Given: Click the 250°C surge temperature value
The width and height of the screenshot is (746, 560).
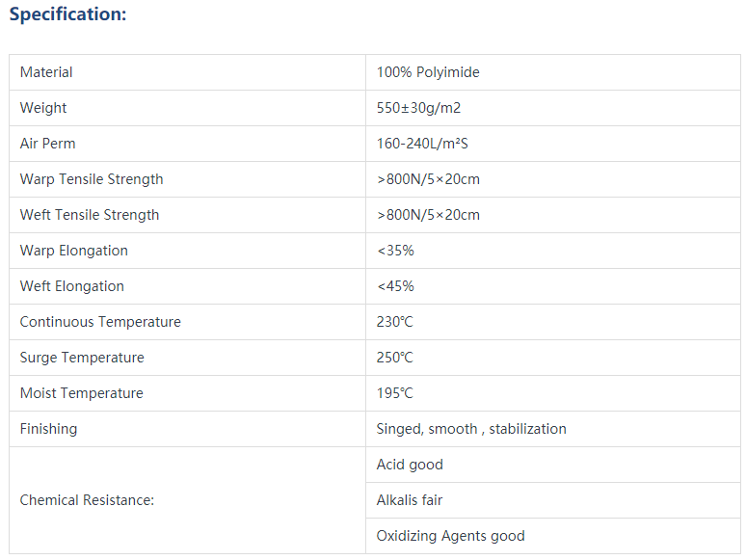Looking at the screenshot, I should [x=394, y=358].
